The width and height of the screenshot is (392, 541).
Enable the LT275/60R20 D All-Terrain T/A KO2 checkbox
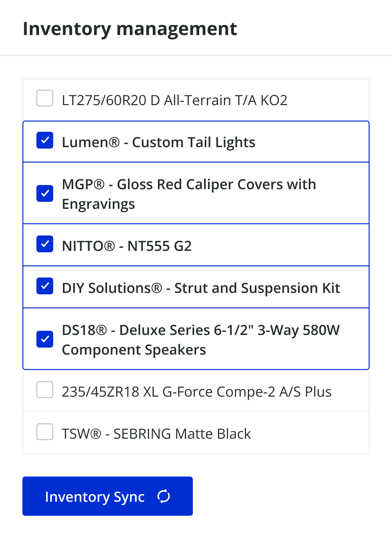[x=44, y=99]
